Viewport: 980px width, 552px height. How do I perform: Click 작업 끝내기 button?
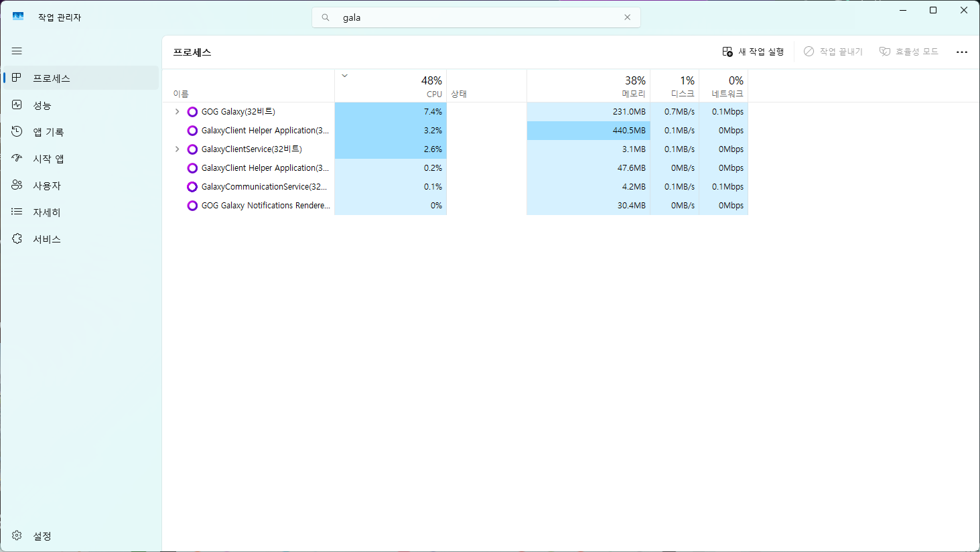[833, 52]
